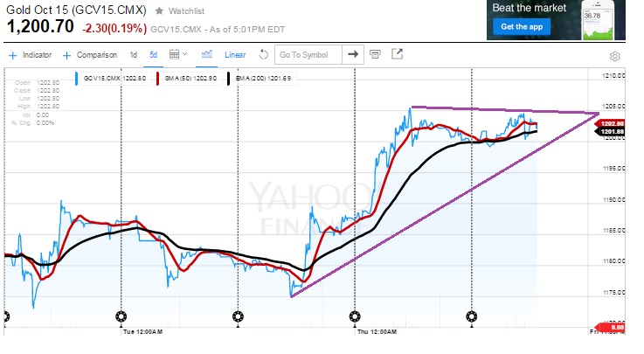
Task: Select the 5d time range
Action: [153, 54]
